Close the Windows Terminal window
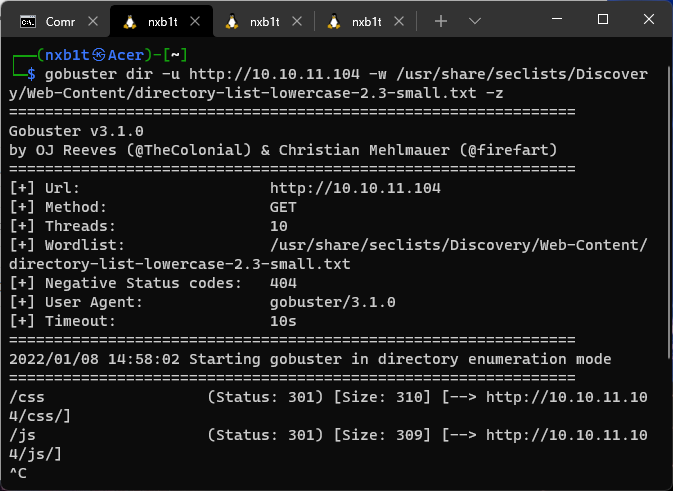The width and height of the screenshot is (673, 491). (648, 19)
